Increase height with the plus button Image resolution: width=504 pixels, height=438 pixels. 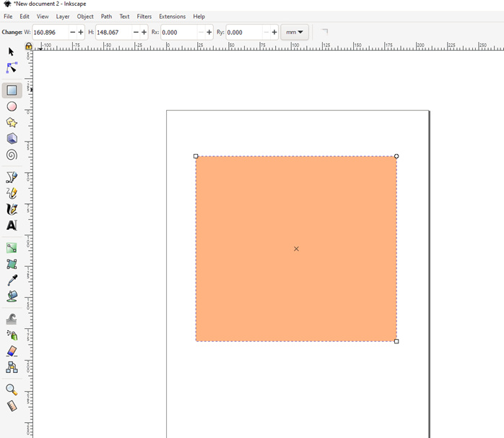click(144, 33)
